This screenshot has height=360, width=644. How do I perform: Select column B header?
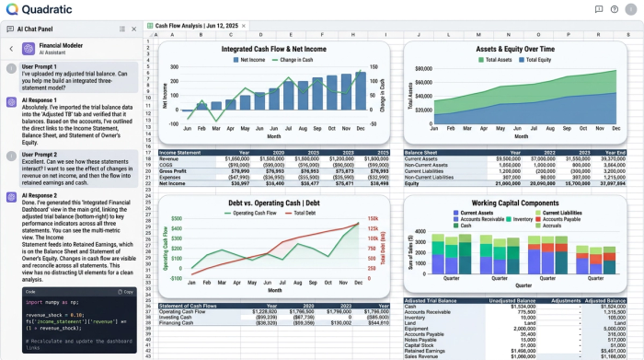201,35
